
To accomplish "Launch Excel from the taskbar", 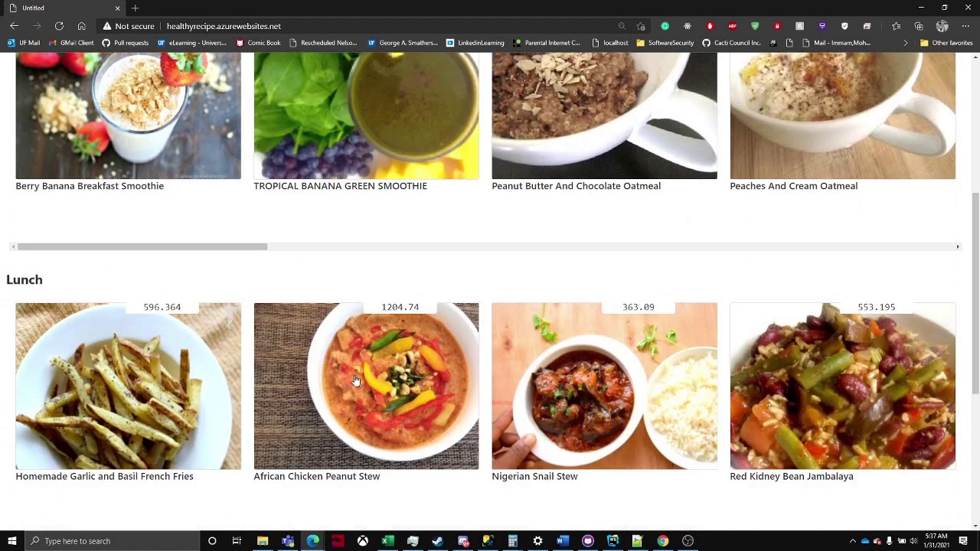I will pos(387,541).
